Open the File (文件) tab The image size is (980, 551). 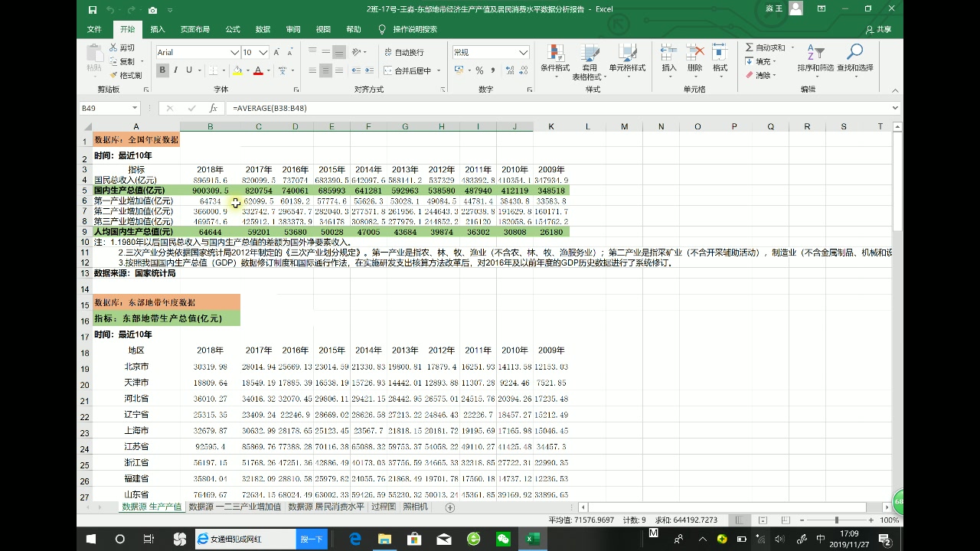pyautogui.click(x=94, y=29)
